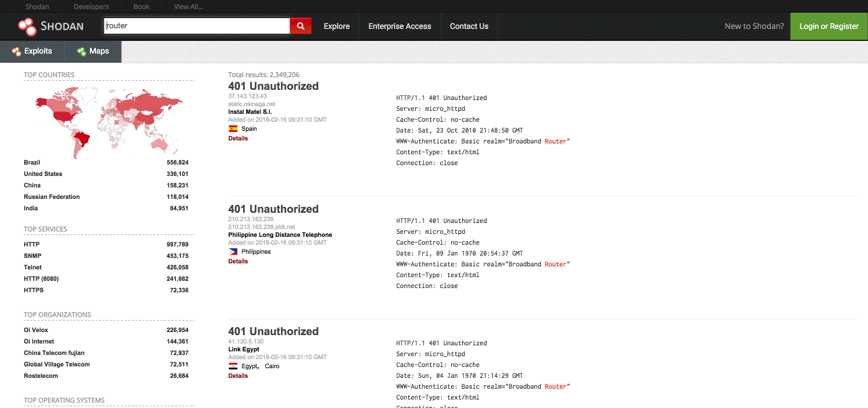Click 401 Unauthorized title for Egypt result
868x408 pixels.
pos(273,331)
